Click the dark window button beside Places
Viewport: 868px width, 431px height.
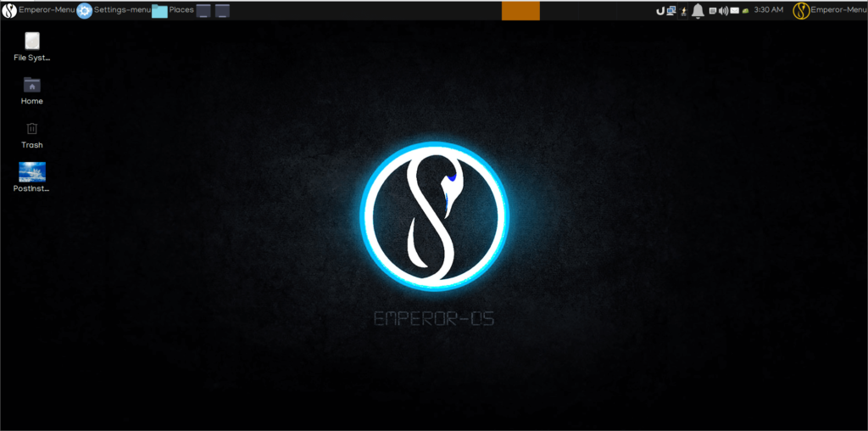pos(203,10)
